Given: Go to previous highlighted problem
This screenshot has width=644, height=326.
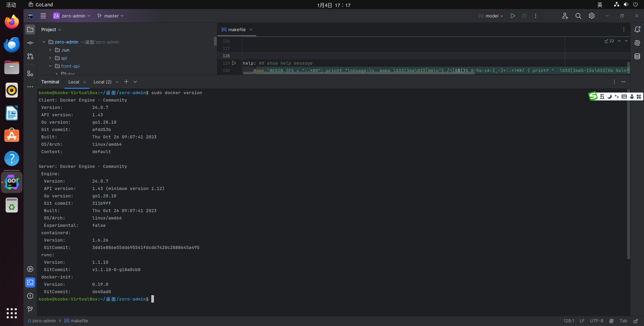Looking at the screenshot, I should (x=619, y=41).
